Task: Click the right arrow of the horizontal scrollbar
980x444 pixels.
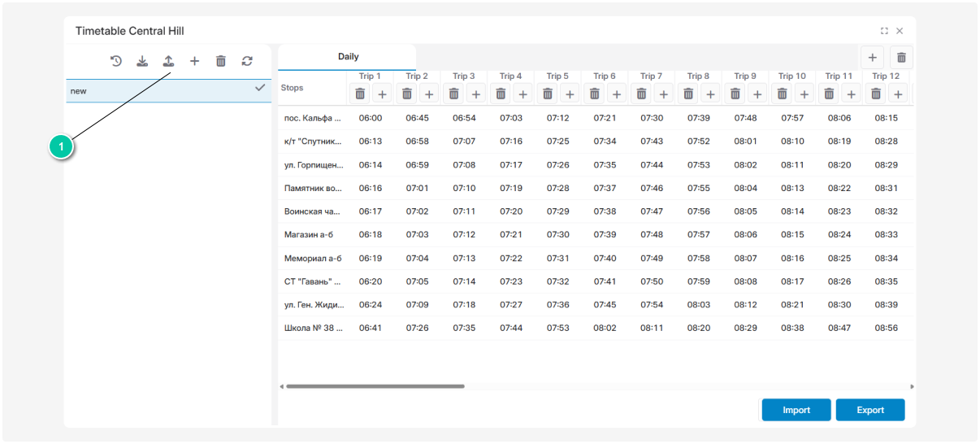Action: tap(912, 386)
